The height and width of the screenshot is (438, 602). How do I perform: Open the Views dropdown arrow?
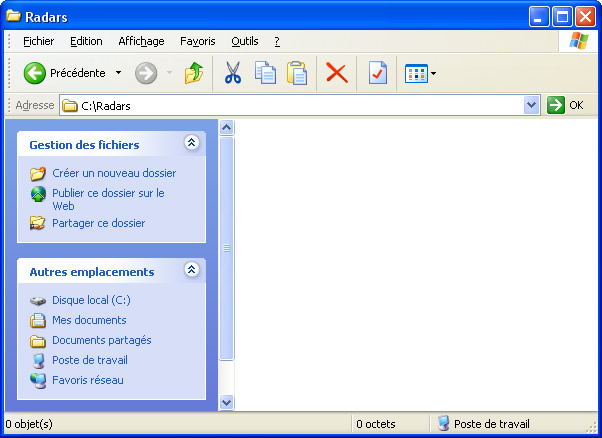433,73
